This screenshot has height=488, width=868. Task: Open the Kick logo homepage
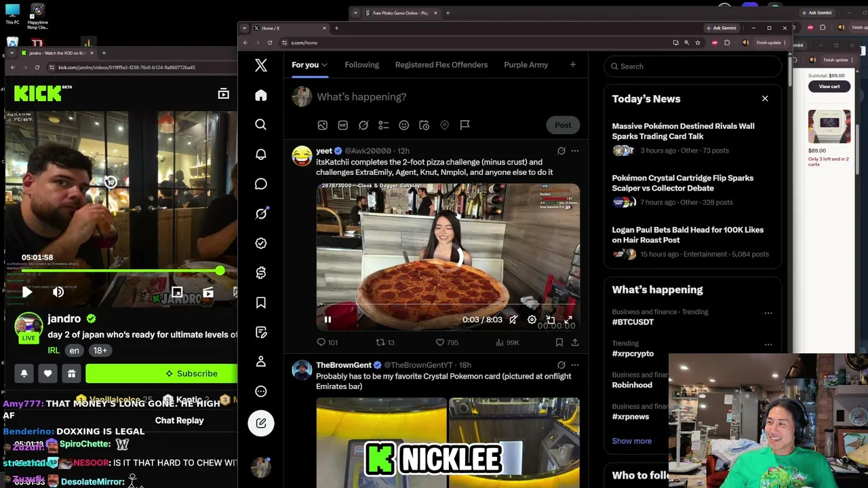(38, 94)
